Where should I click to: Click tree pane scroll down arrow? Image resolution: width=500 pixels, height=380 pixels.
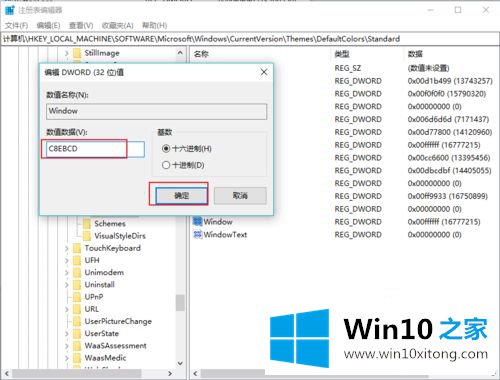coord(180,363)
